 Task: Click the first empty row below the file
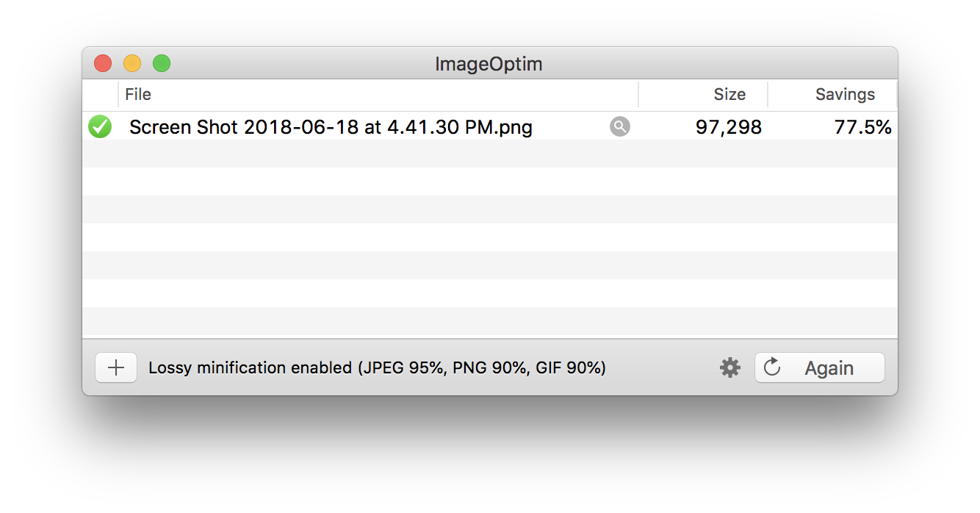(x=490, y=154)
